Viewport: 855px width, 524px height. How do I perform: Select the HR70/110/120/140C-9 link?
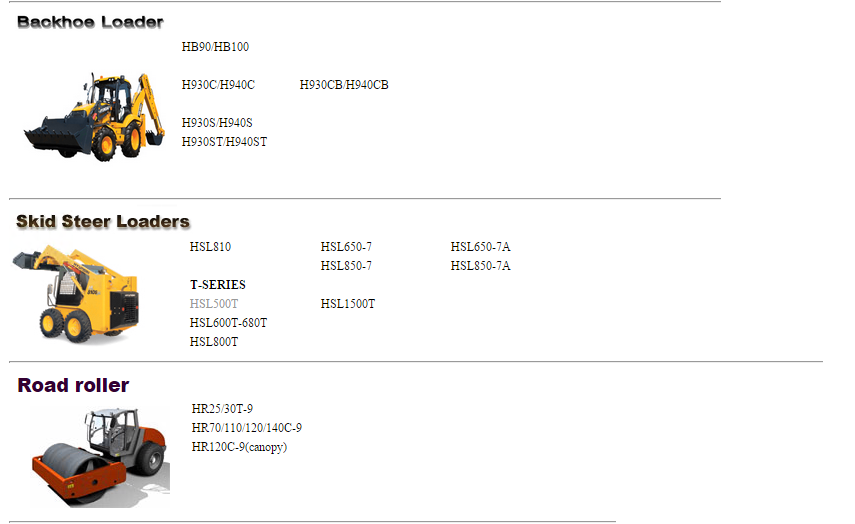246,428
